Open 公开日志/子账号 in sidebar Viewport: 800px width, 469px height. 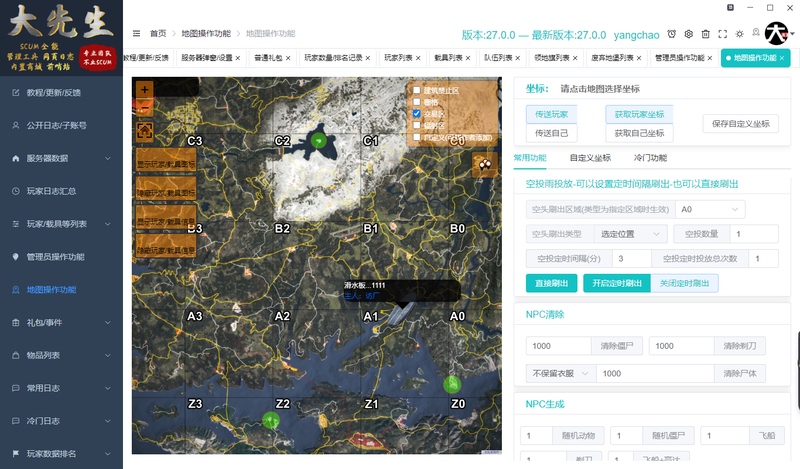61,126
